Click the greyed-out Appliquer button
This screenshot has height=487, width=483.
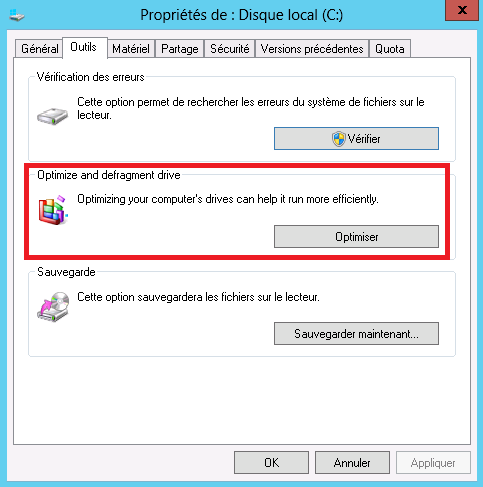433,463
